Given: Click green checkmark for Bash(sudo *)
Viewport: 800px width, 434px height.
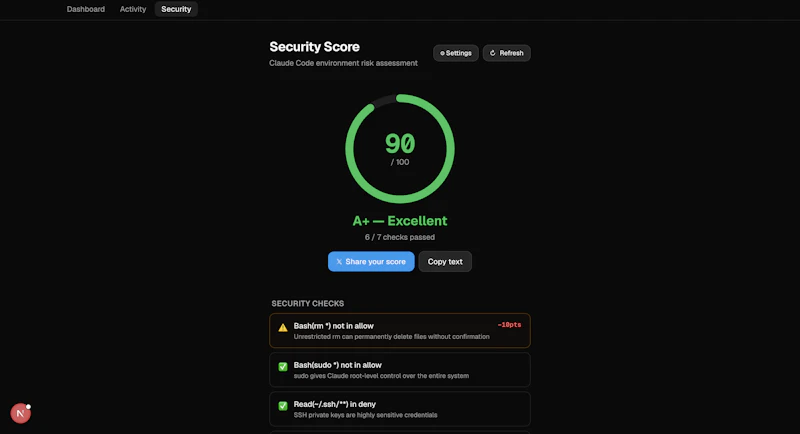Looking at the screenshot, I should pos(283,367).
